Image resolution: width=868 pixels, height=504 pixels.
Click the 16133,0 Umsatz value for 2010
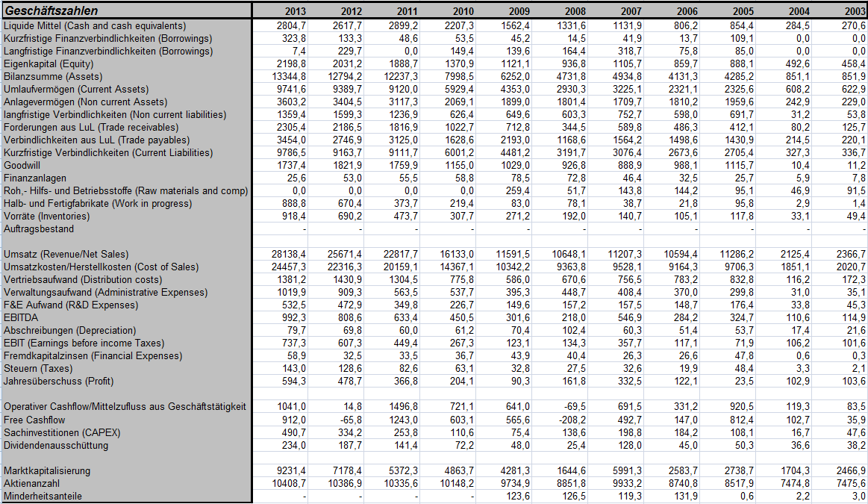pyautogui.click(x=457, y=255)
